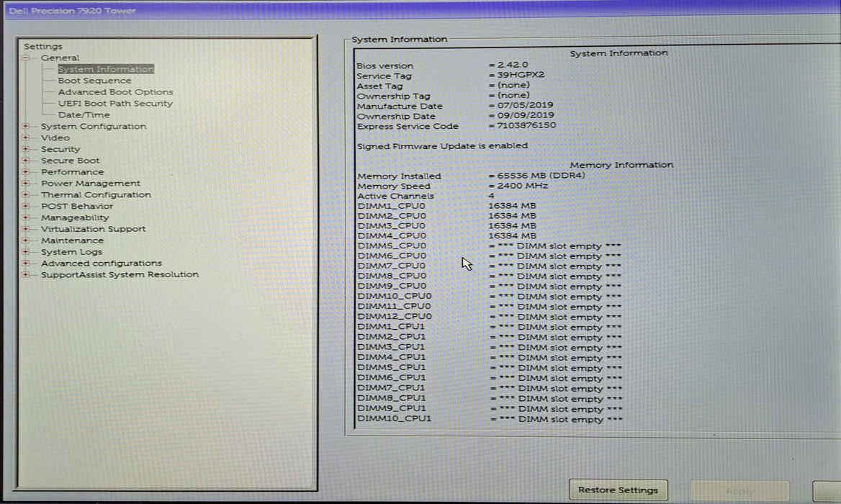Click the greyed-out Apply button
Image resolution: width=841 pixels, height=504 pixels.
coord(739,490)
